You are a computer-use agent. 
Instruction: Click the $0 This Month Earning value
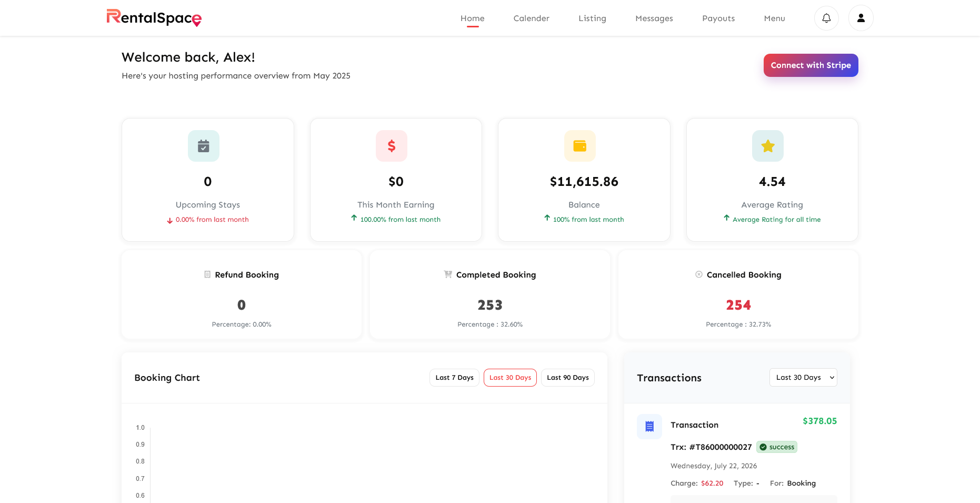click(x=396, y=182)
